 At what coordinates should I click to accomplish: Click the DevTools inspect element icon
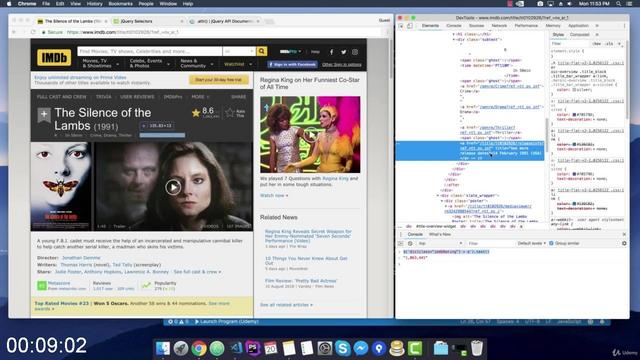tap(401, 26)
